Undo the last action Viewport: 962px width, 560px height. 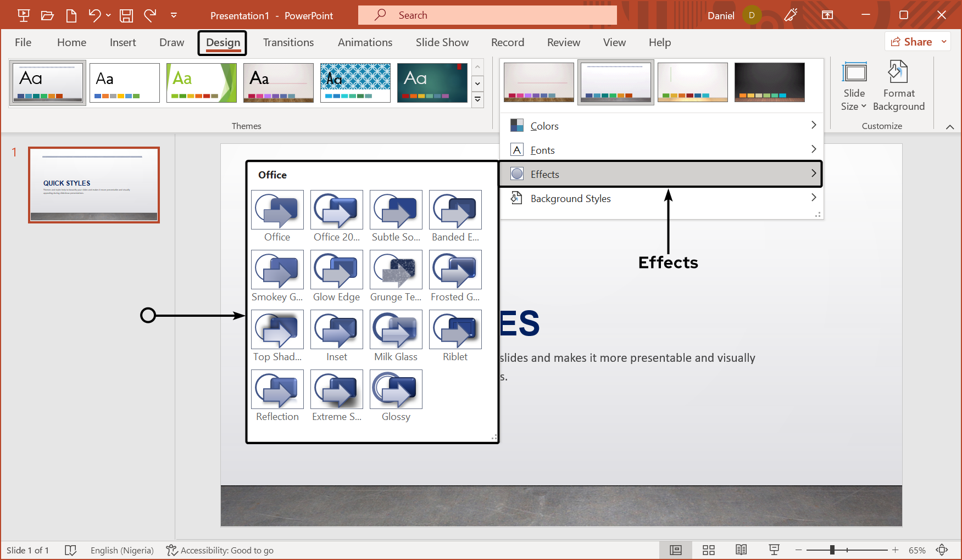94,15
